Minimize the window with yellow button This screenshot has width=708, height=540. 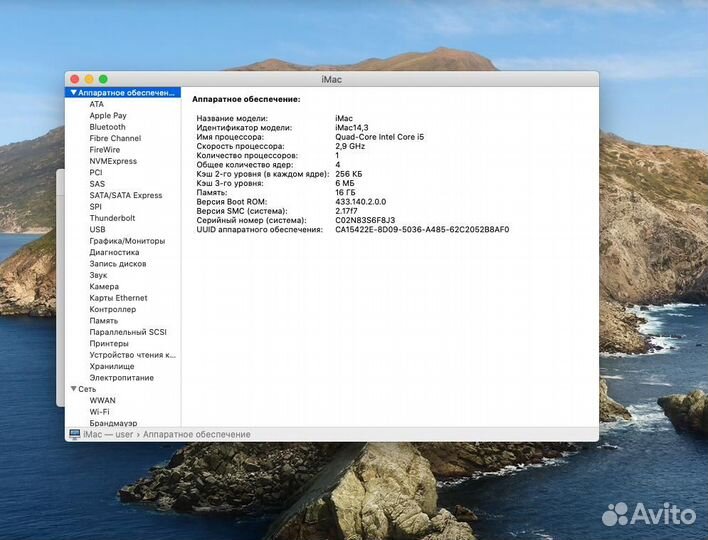[89, 79]
